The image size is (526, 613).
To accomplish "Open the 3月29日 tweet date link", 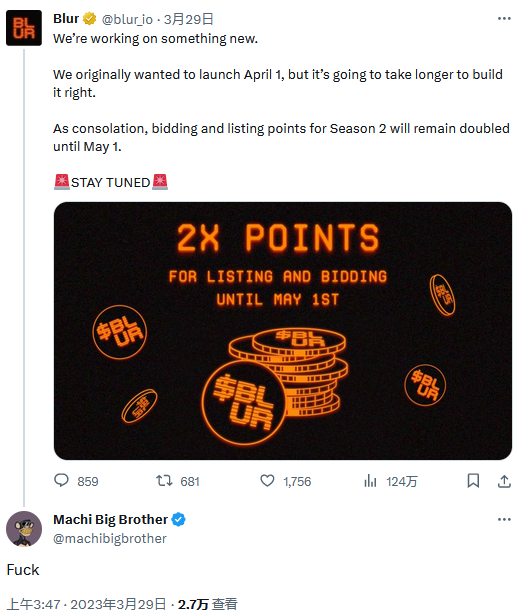I will click(x=188, y=19).
